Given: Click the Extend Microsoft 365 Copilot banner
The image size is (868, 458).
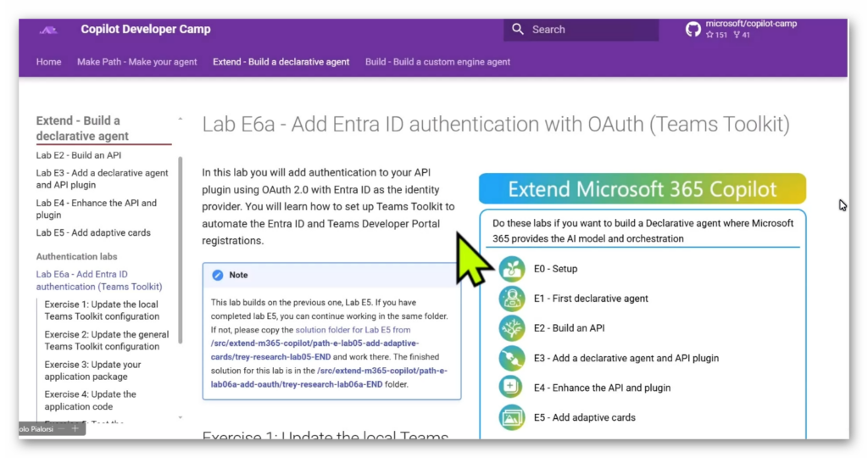Looking at the screenshot, I should pyautogui.click(x=643, y=189).
